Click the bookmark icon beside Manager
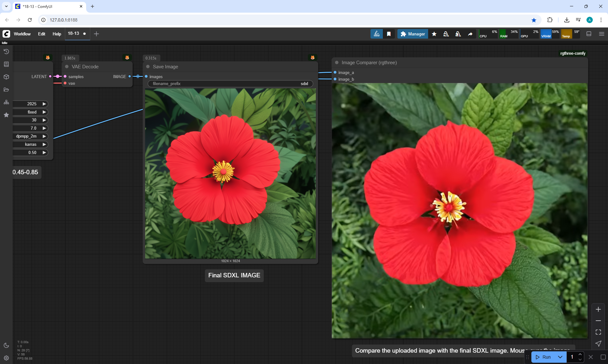Screen dimensions: 608x364 pyautogui.click(x=389, y=34)
